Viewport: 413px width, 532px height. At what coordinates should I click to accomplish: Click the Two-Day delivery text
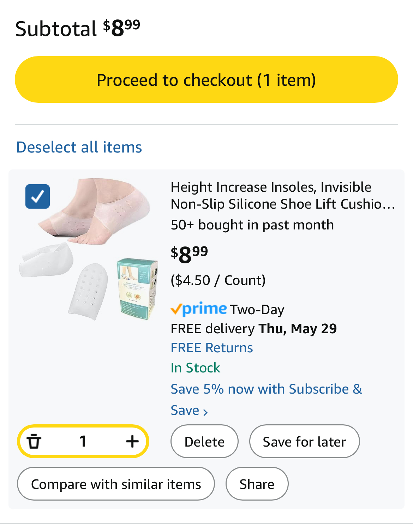tap(257, 310)
